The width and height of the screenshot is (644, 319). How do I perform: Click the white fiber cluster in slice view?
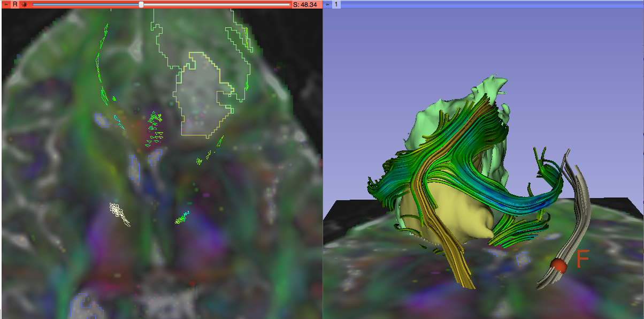point(119,212)
